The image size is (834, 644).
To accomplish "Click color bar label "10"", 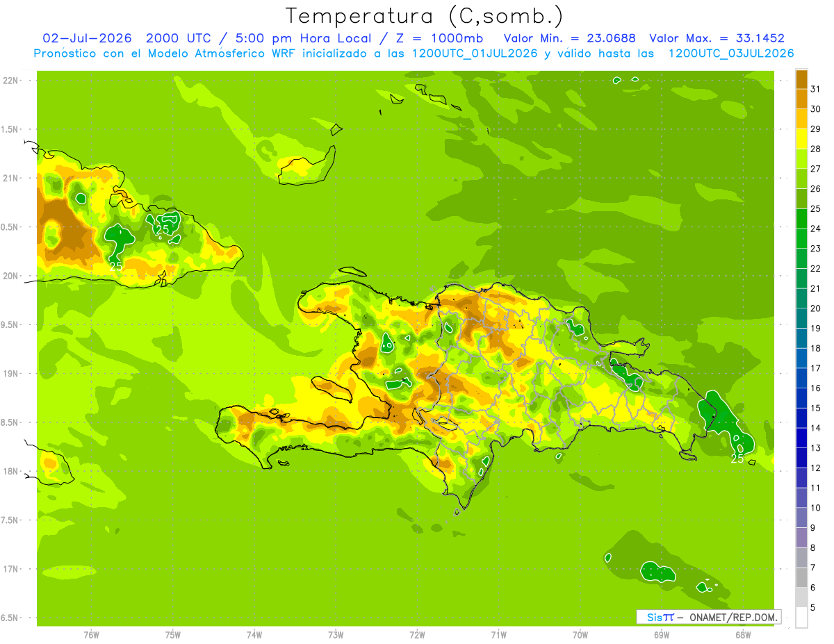I will click(x=816, y=508).
